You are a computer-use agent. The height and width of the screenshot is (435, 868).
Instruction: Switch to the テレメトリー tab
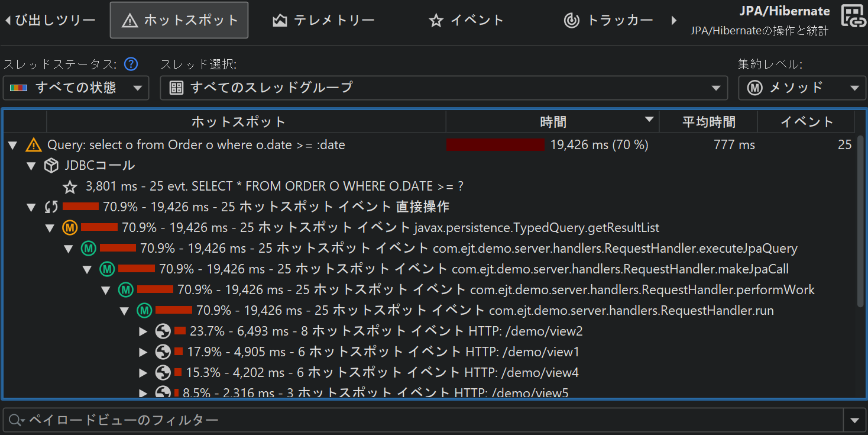pyautogui.click(x=323, y=20)
